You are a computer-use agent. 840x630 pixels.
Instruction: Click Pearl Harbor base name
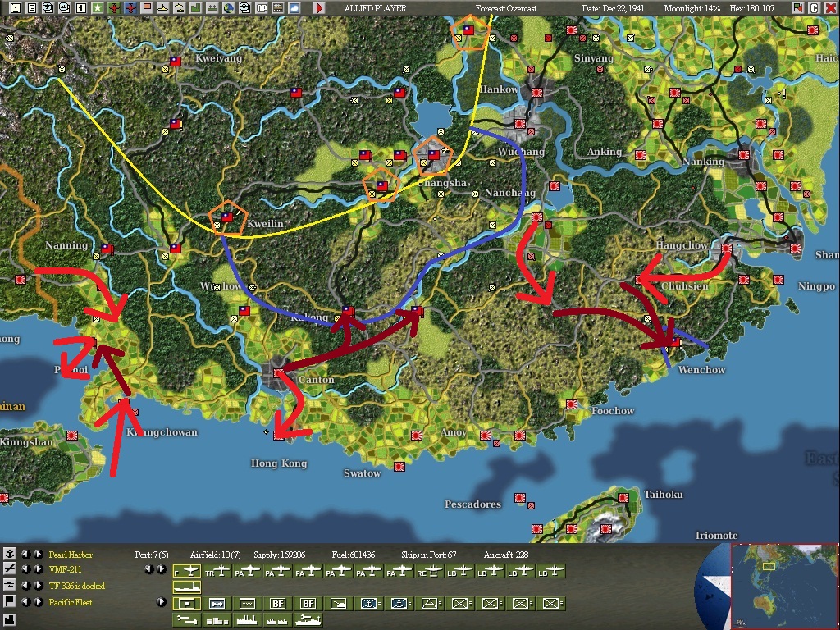click(71, 555)
